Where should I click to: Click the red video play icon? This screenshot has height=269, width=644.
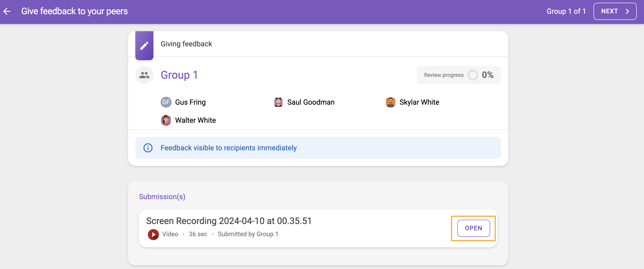(153, 235)
